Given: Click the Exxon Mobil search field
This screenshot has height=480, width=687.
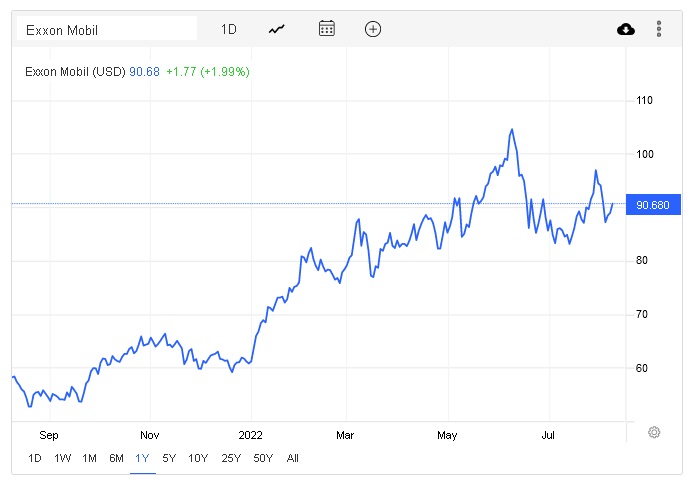Looking at the screenshot, I should point(107,29).
